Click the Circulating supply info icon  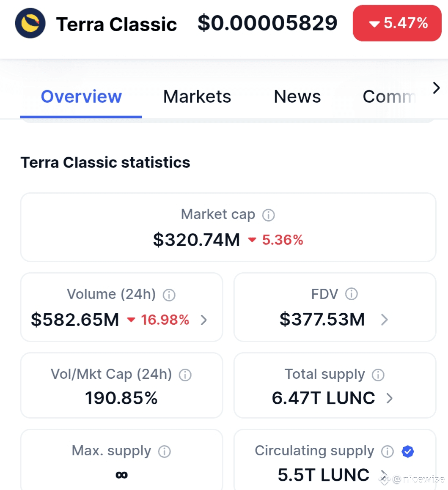(x=387, y=452)
